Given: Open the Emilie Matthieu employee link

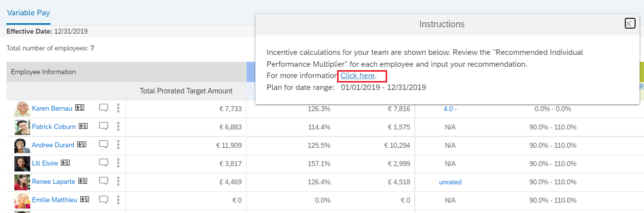Looking at the screenshot, I should 54,200.
